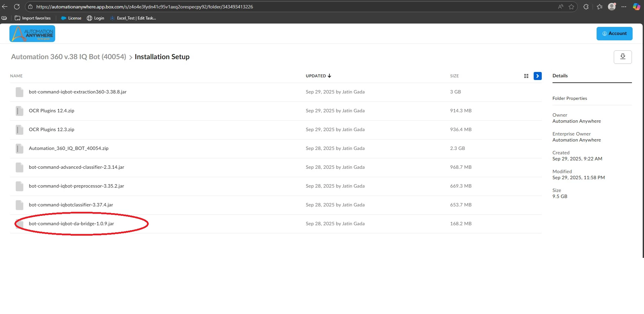Screen dimensions: 644x314
Task: Open the favorites list icon
Action: pos(600,7)
